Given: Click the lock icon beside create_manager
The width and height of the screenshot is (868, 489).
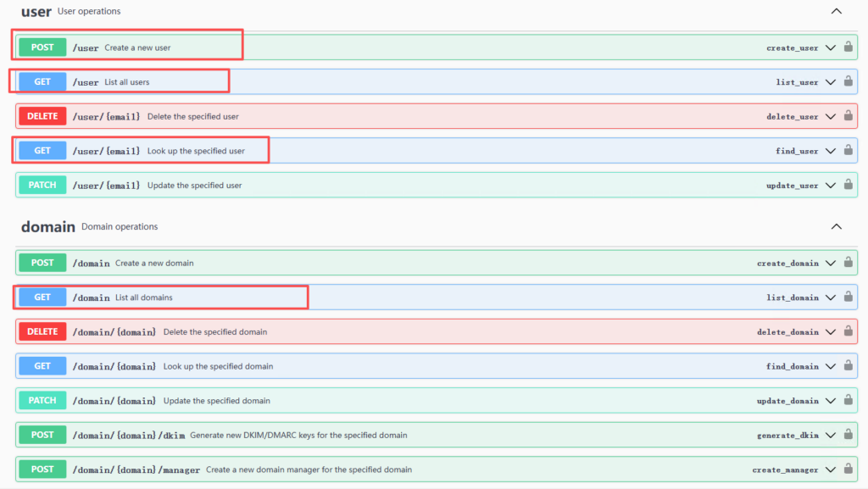Looking at the screenshot, I should pyautogui.click(x=848, y=469).
